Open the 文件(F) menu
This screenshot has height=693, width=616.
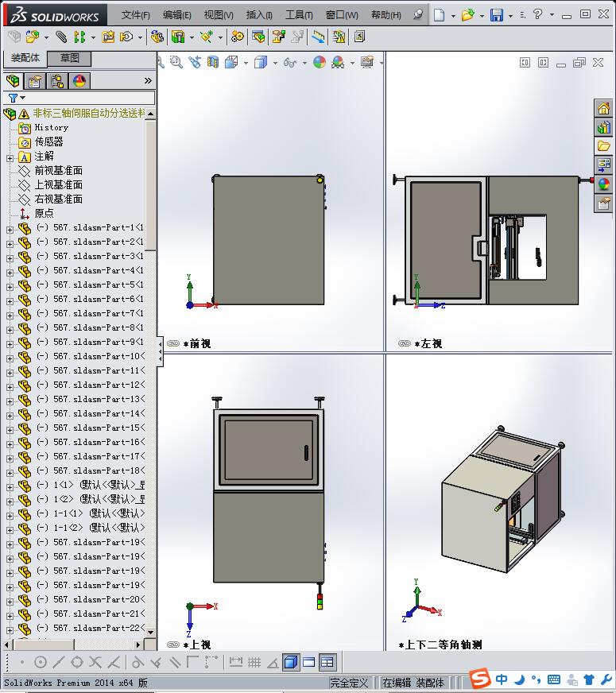pyautogui.click(x=136, y=15)
